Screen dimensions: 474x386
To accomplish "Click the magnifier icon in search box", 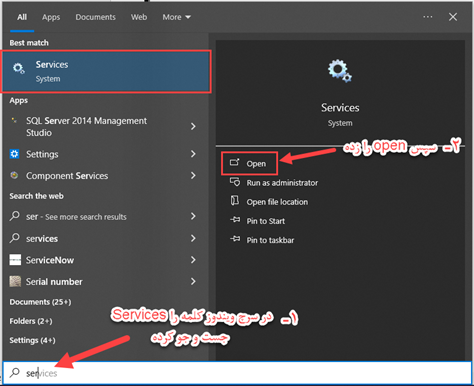I will [x=15, y=373].
